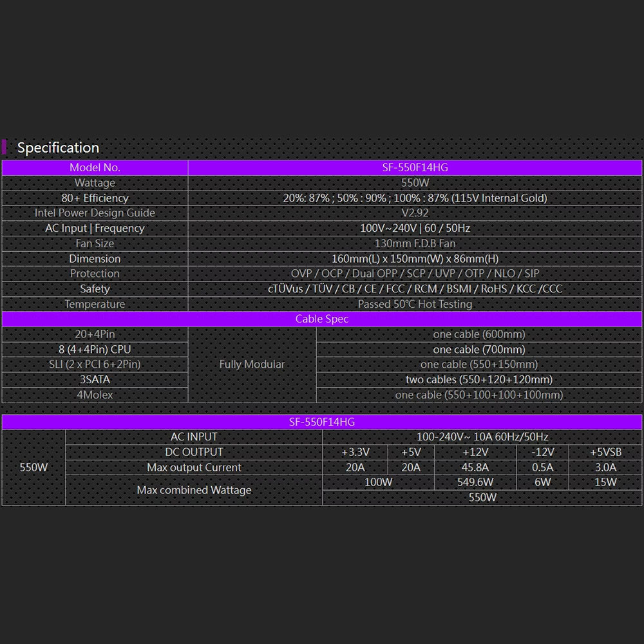Viewport: 644px width, 644px height.
Task: Select the '0.5A' current value
Action: [x=542, y=468]
